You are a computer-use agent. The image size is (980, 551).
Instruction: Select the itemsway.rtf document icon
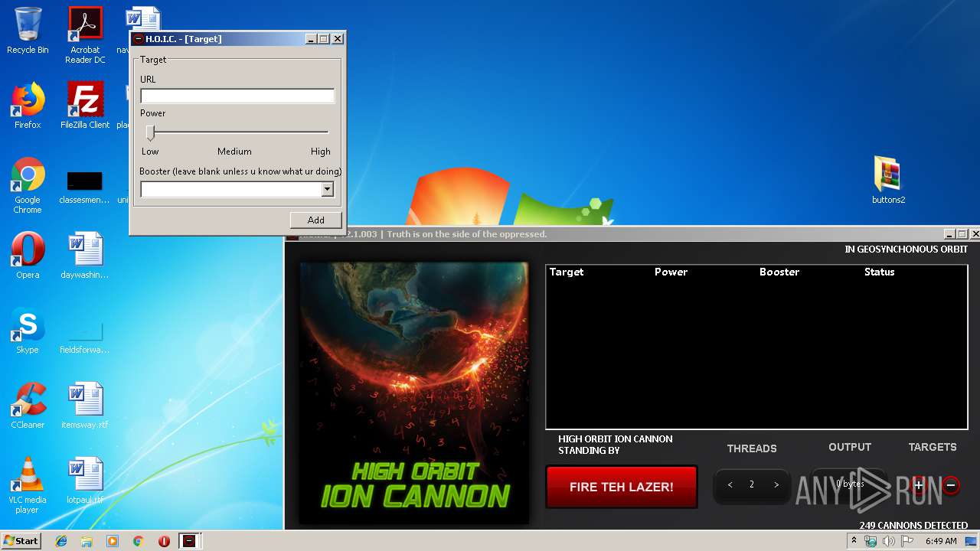84,405
